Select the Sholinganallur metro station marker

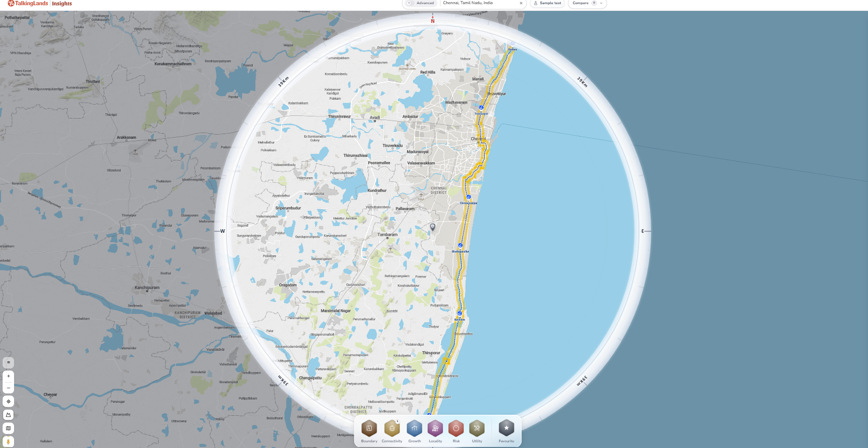pos(460,245)
